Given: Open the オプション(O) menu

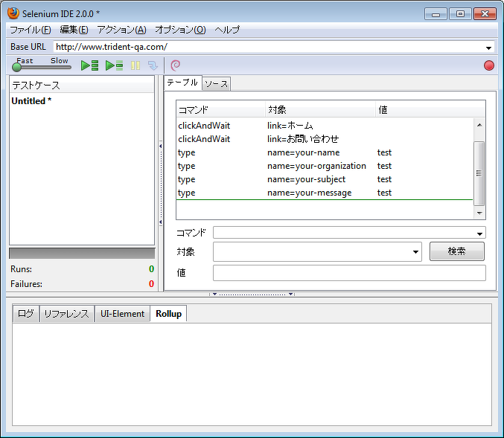Looking at the screenshot, I should 180,30.
